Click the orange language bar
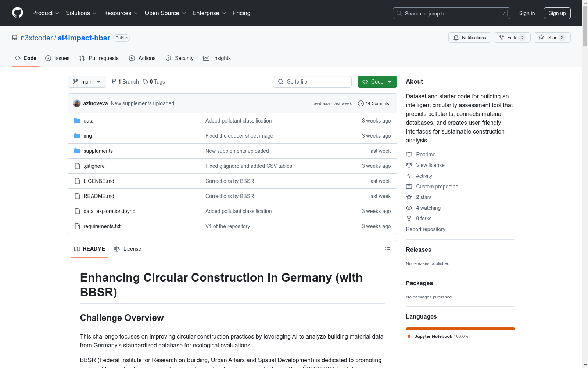 pyautogui.click(x=460, y=329)
